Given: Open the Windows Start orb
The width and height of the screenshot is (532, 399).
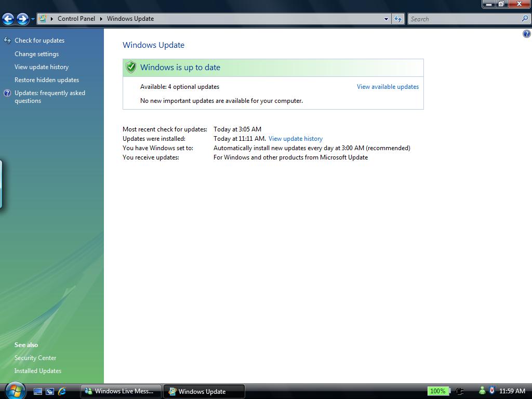Looking at the screenshot, I should click(15, 391).
